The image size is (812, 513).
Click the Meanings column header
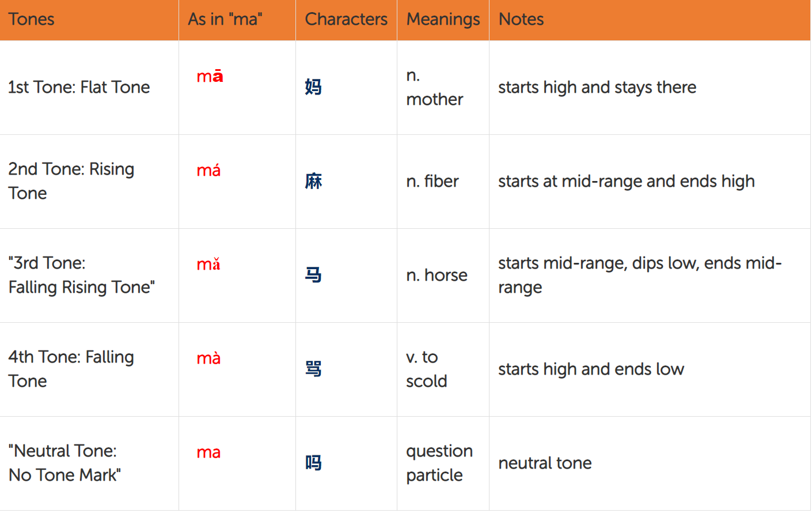click(x=443, y=19)
